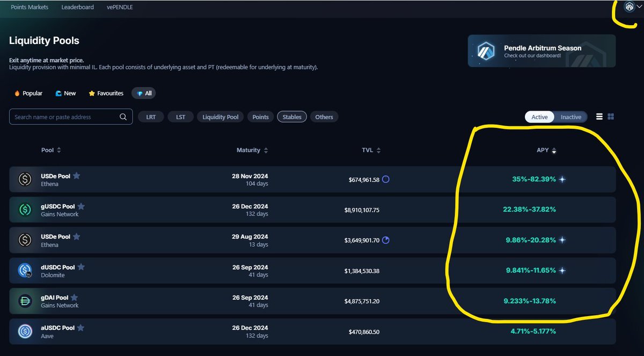Click TVL value $1,384,530.38

click(362, 271)
